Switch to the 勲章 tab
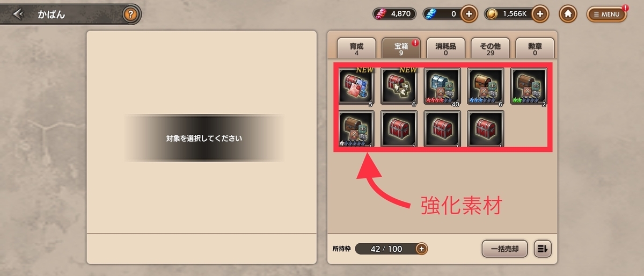644x276 pixels. [x=535, y=48]
